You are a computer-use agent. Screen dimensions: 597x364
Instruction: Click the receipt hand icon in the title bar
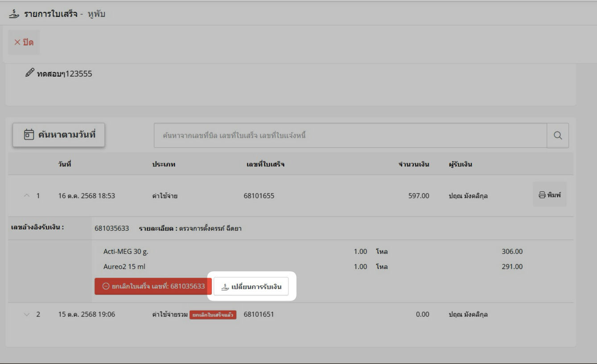(14, 14)
